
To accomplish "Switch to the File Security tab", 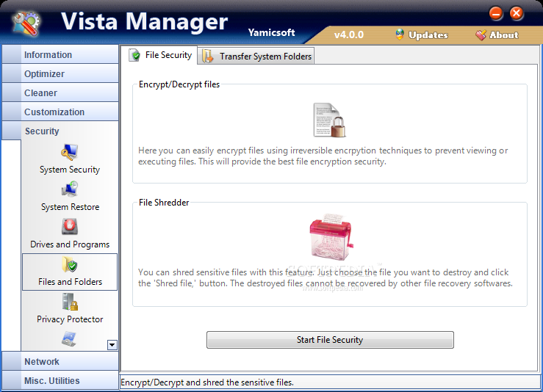I will point(159,55).
